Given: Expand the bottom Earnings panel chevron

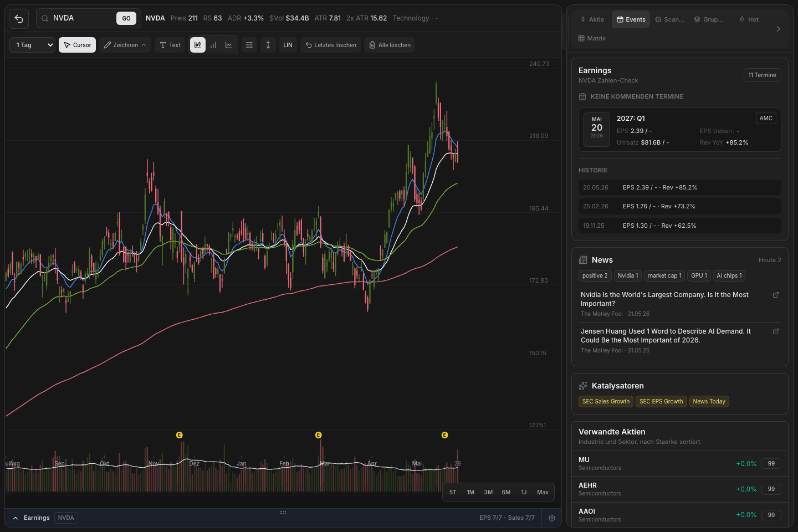Looking at the screenshot, I should pyautogui.click(x=16, y=518).
